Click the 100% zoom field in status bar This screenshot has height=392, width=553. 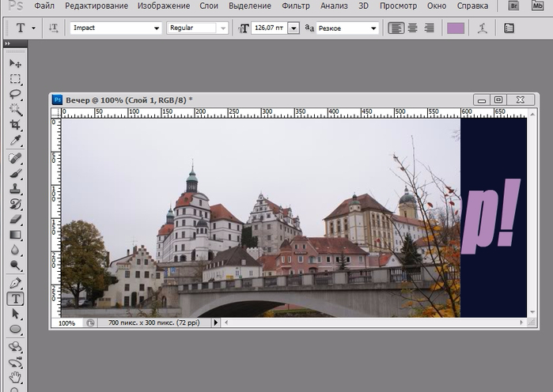pos(67,323)
